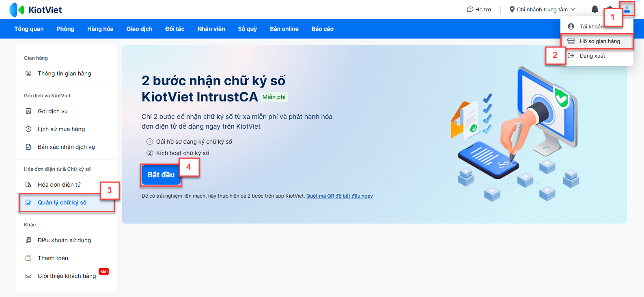
Task: Click the branch location pin icon
Action: (512, 9)
